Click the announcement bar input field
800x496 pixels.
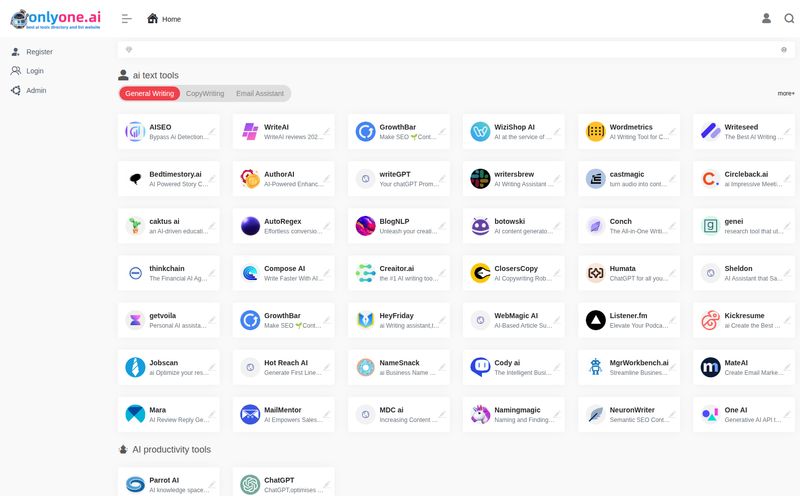456,50
